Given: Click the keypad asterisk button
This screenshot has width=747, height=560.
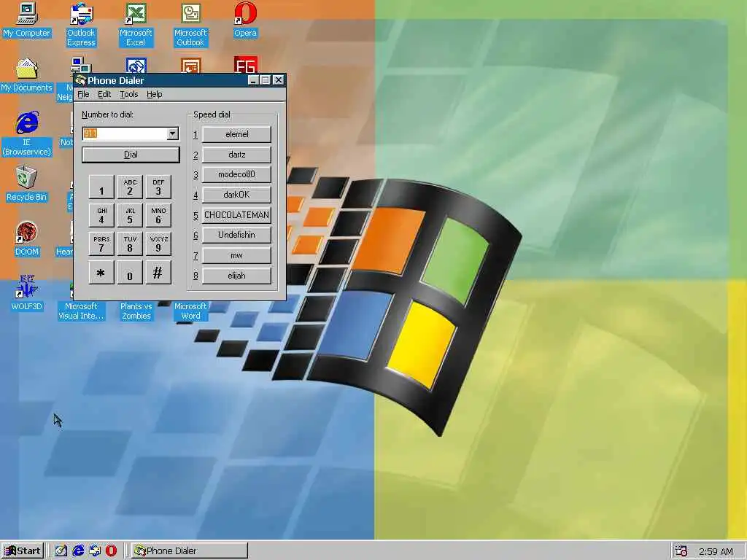Looking at the screenshot, I should [x=101, y=273].
